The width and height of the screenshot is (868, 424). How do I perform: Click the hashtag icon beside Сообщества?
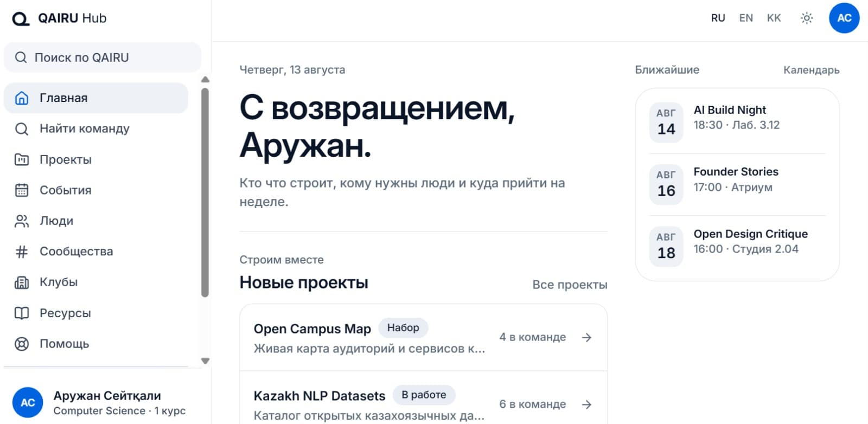[x=22, y=252]
